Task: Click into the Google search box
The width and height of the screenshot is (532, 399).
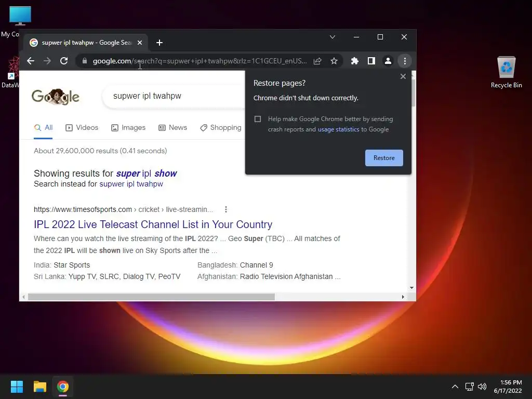Action: coord(173,96)
